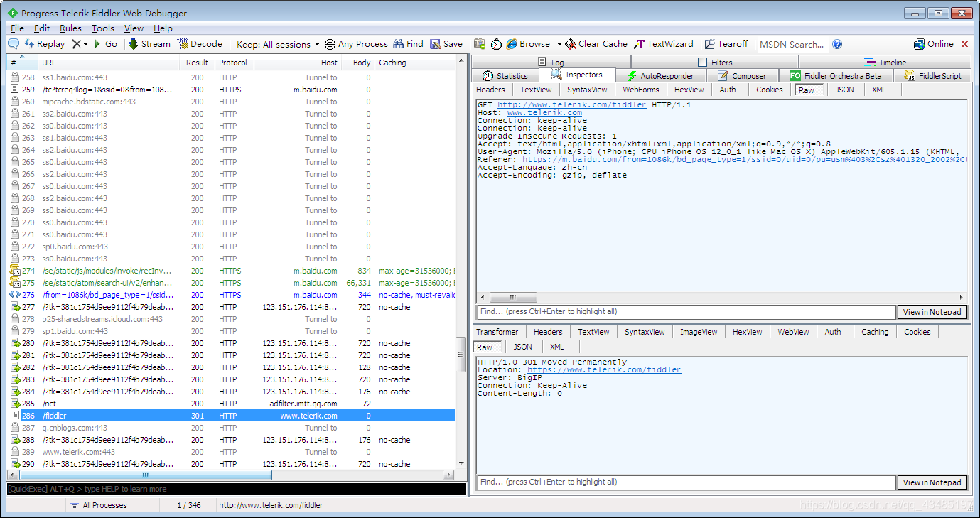The width and height of the screenshot is (980, 518).
Task: Select session 285 /nct row
Action: tap(232, 404)
